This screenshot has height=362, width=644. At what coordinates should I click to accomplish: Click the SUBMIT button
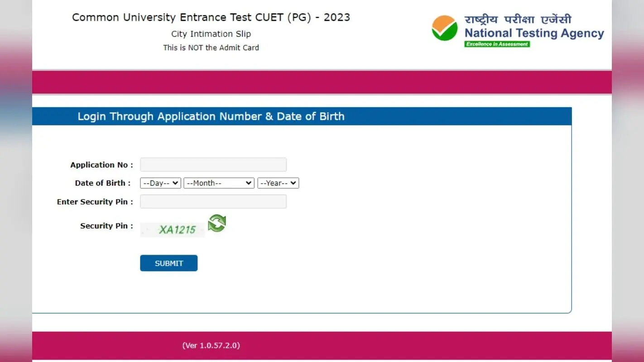tap(168, 263)
